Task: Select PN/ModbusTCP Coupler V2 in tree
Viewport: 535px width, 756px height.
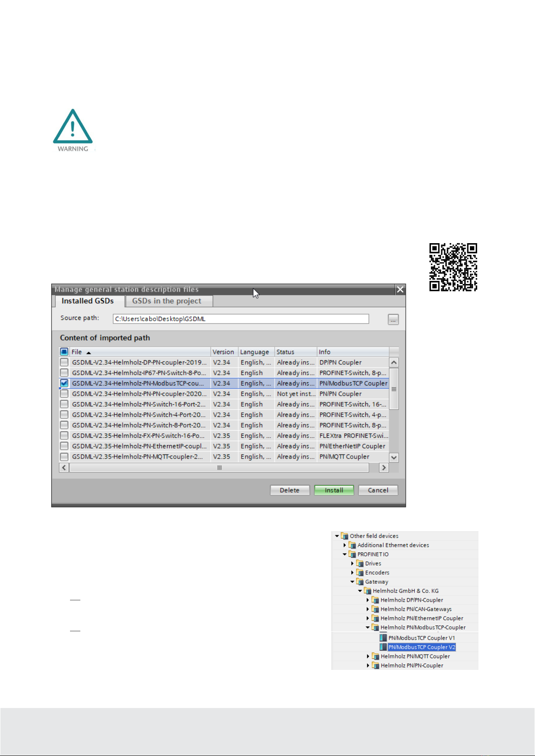Action: (422, 647)
